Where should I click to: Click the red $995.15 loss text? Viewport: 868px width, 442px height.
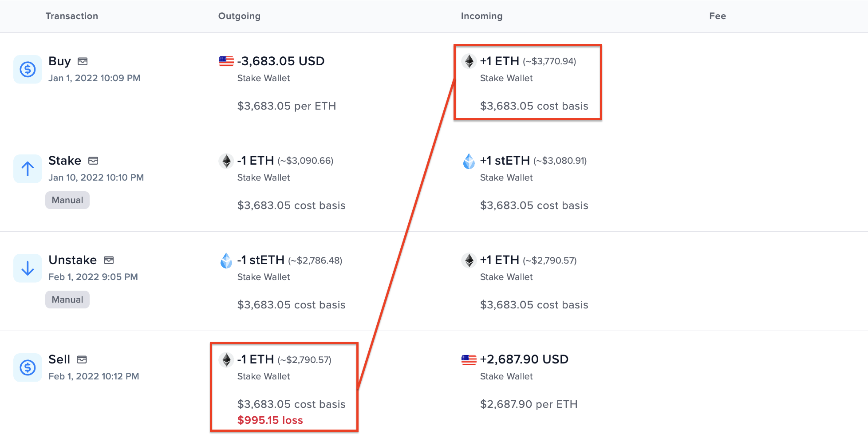click(x=270, y=420)
